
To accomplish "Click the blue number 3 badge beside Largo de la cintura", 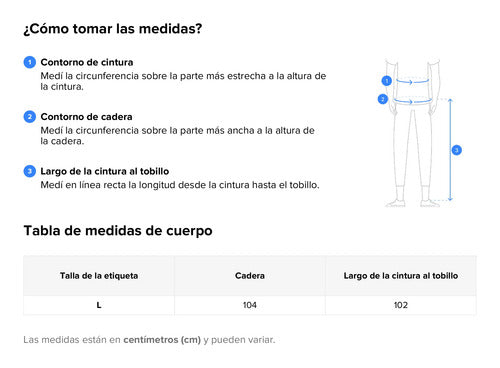I will click(x=30, y=171).
